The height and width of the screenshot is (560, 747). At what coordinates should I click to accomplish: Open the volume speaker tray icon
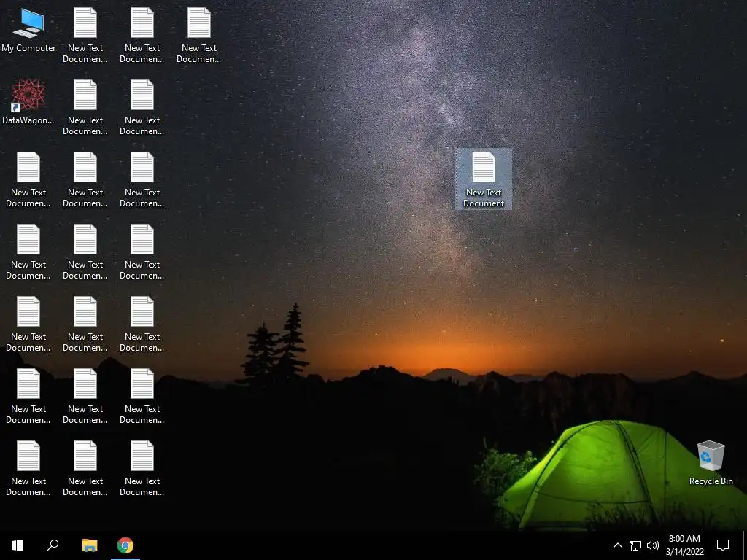click(653, 545)
